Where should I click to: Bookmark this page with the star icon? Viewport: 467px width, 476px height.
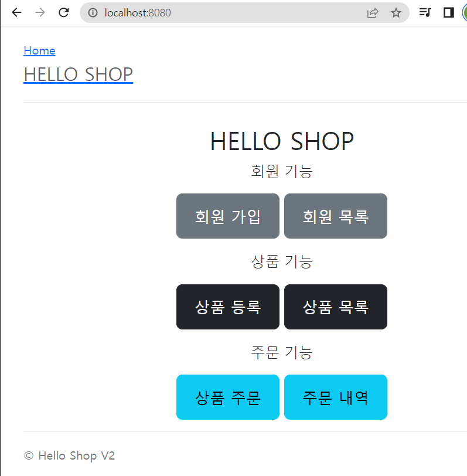click(x=396, y=13)
